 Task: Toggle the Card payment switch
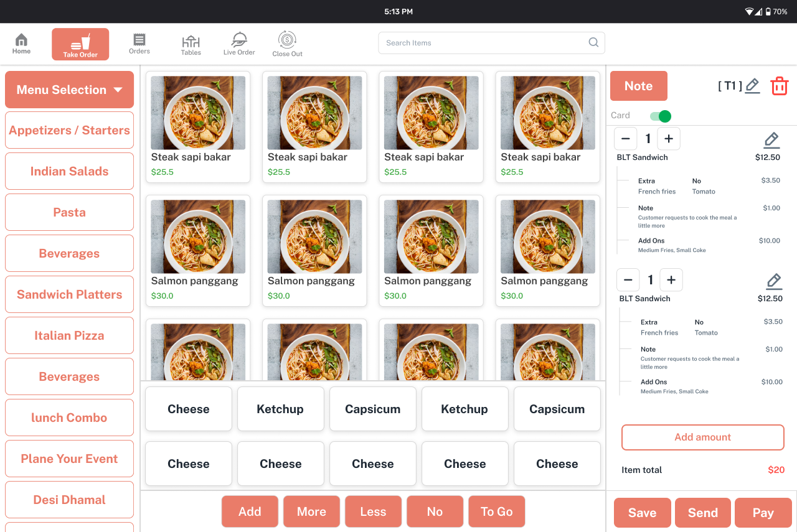click(x=660, y=116)
